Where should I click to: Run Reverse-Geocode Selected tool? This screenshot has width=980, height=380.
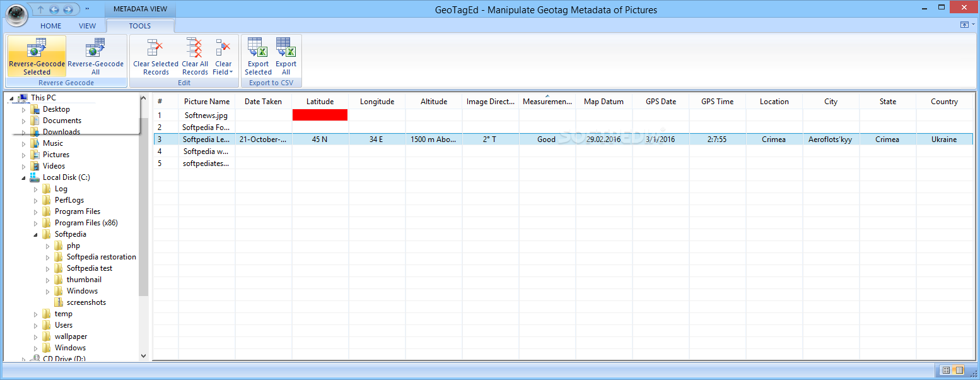(37, 56)
